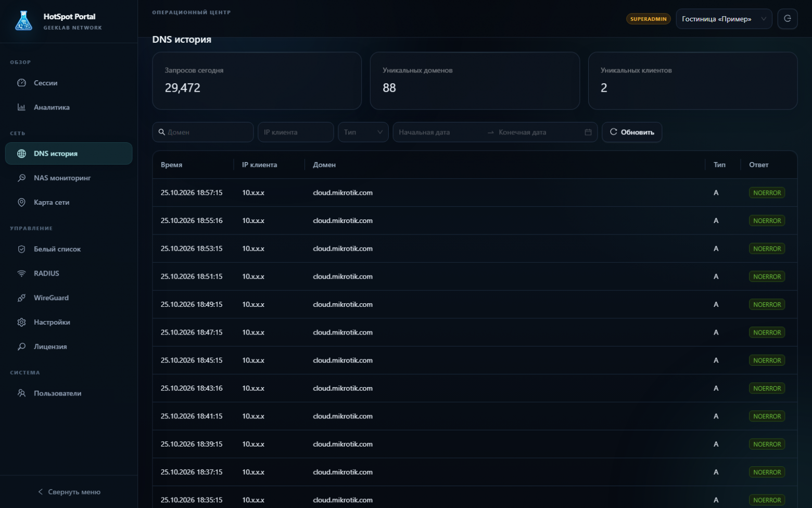
Task: Open the Сессии menu item
Action: 69,83
